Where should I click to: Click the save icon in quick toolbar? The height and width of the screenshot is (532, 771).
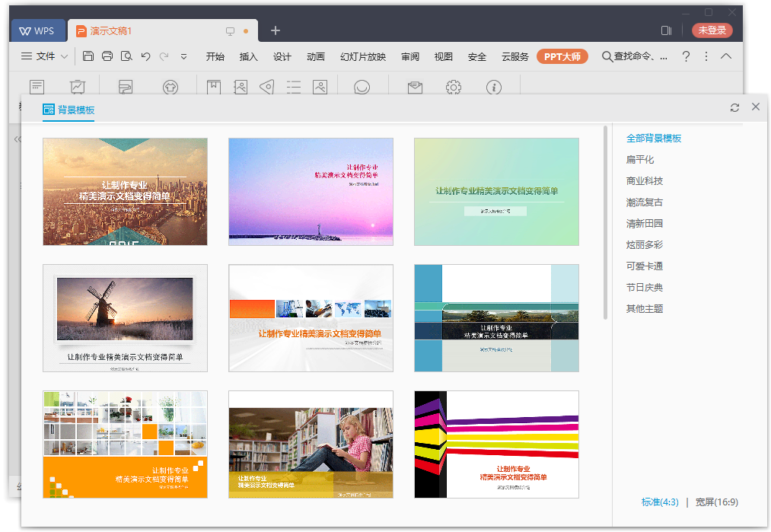(88, 56)
